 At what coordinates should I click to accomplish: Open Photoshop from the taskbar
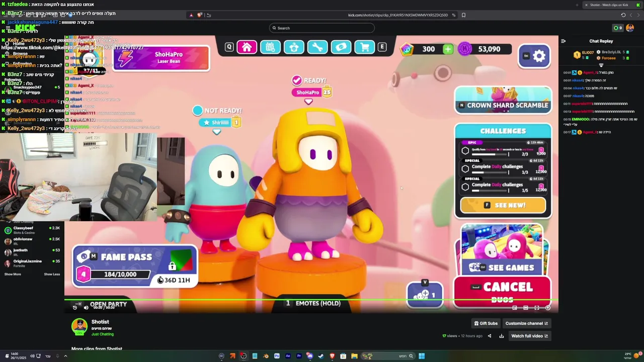[x=277, y=356]
